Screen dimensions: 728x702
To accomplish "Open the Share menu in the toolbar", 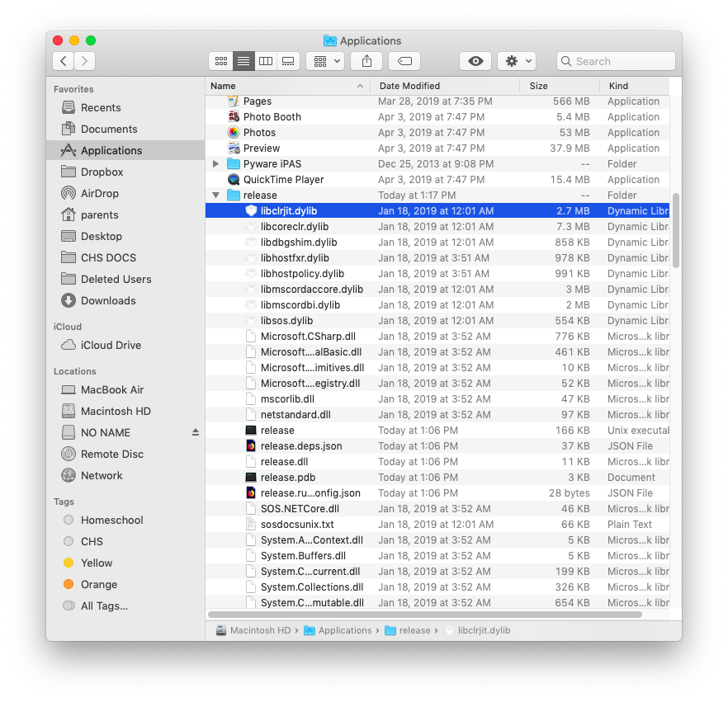I will tap(366, 60).
